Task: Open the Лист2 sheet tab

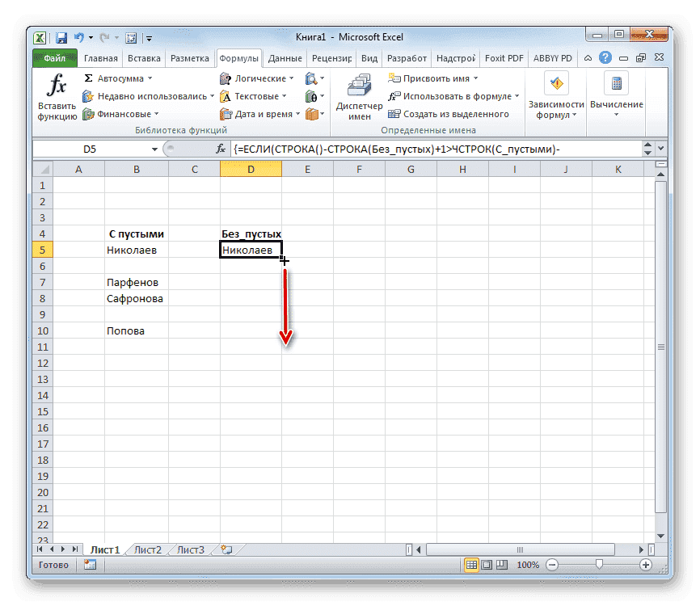Action: point(147,549)
